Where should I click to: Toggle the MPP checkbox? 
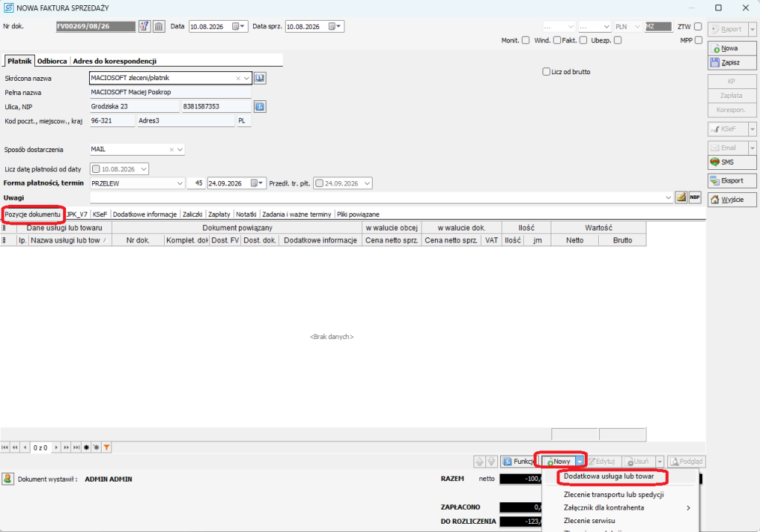click(698, 40)
